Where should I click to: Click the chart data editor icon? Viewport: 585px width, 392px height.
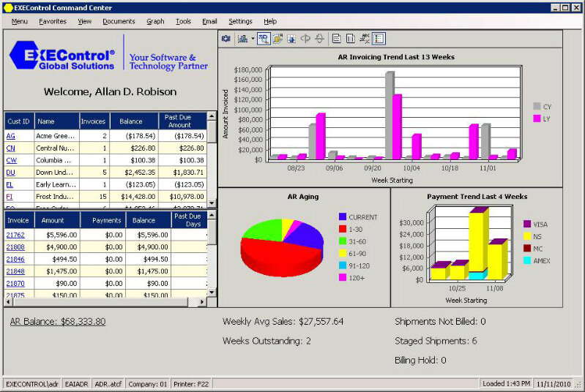point(278,38)
